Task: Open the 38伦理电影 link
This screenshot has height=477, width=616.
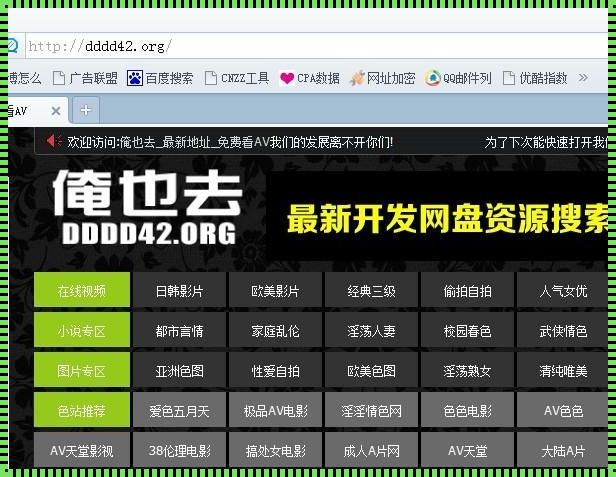Action: tap(180, 450)
